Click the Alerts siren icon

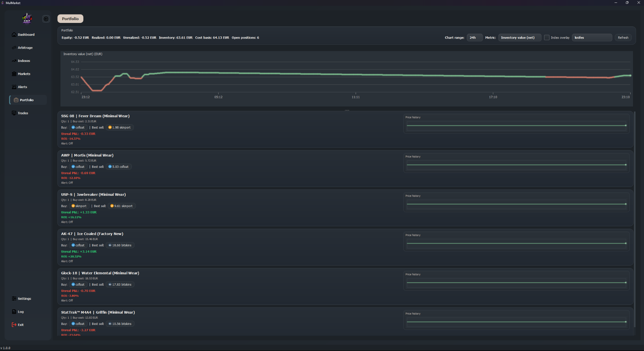tap(14, 87)
